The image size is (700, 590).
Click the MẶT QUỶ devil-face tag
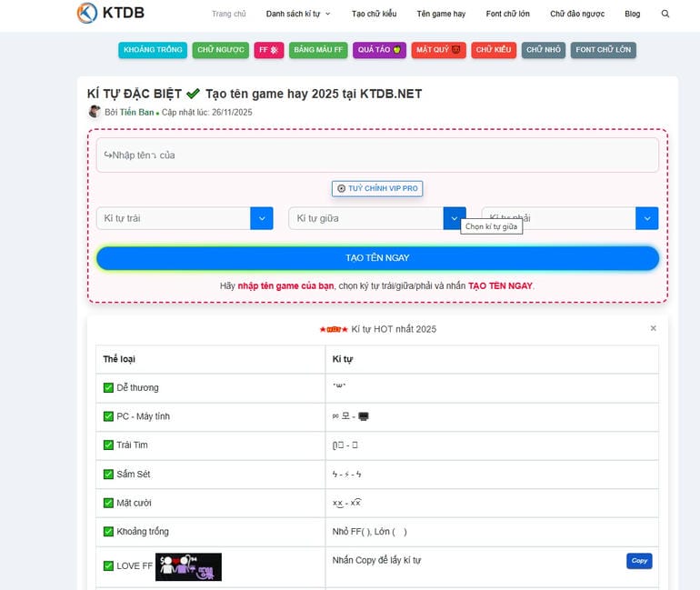tap(438, 50)
